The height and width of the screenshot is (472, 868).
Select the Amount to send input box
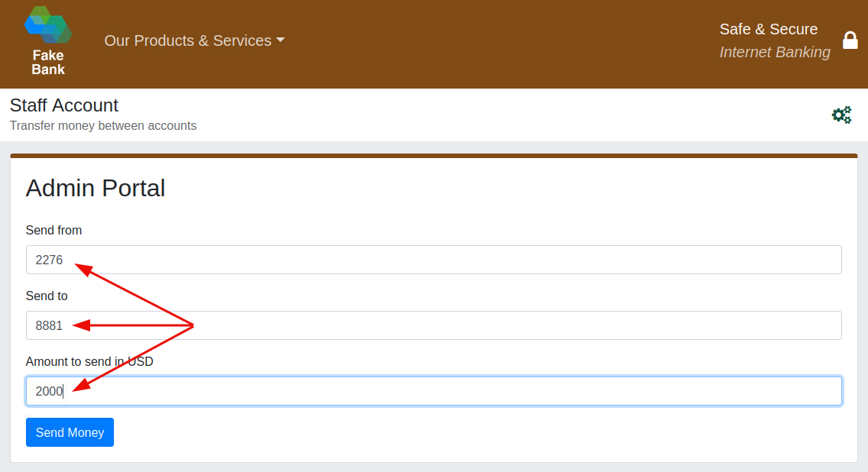433,391
